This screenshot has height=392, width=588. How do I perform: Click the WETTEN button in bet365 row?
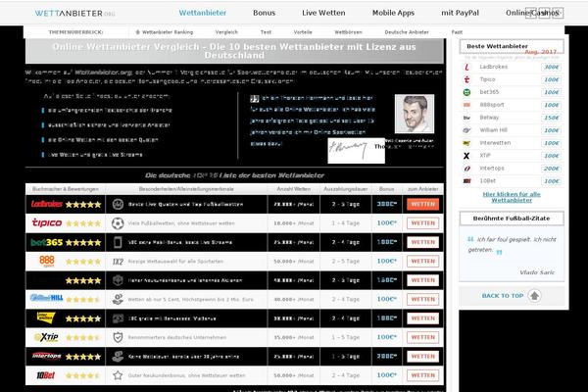click(423, 242)
